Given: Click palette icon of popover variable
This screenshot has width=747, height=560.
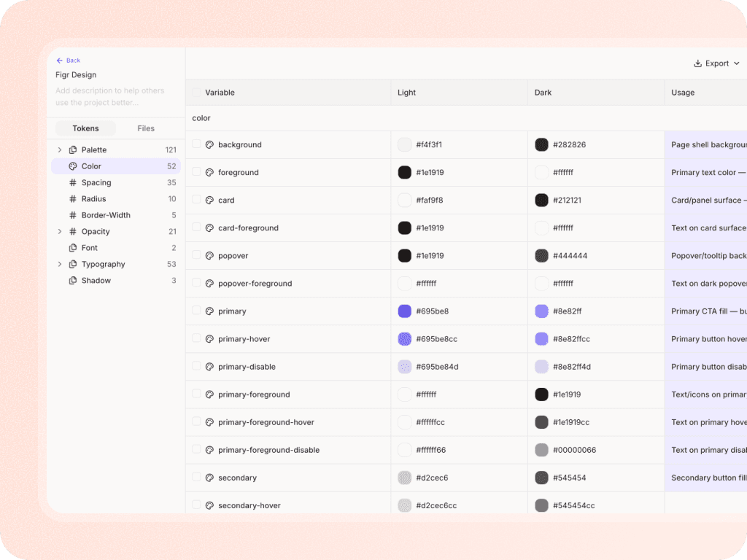Looking at the screenshot, I should pos(209,256).
